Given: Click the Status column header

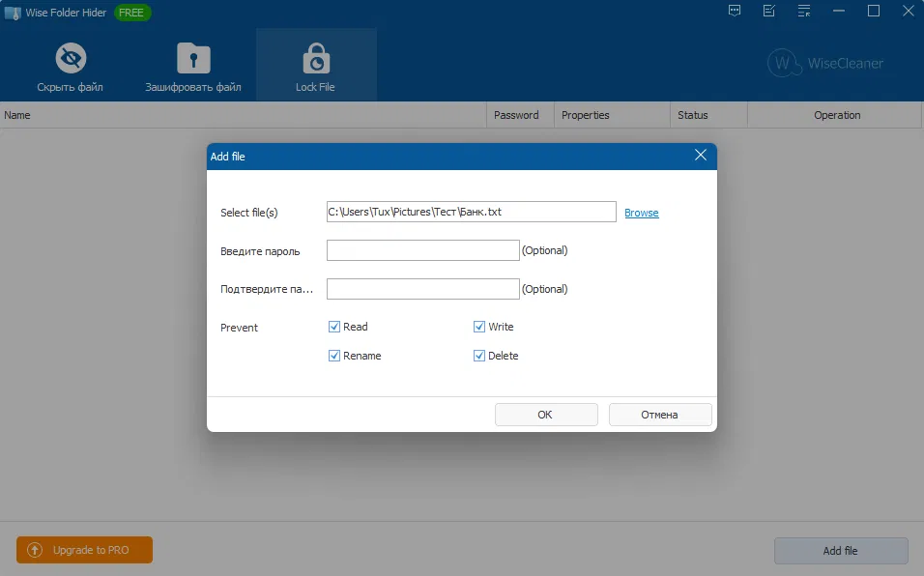Looking at the screenshot, I should pos(708,115).
